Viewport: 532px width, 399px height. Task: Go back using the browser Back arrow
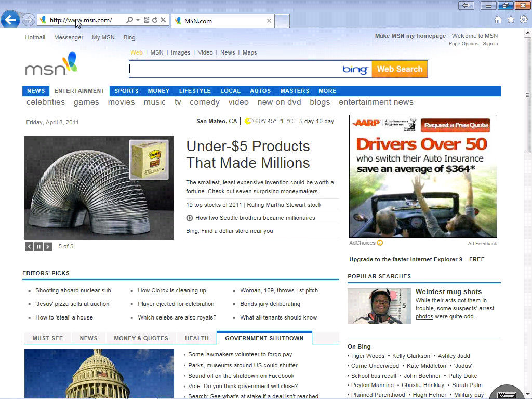(10, 20)
